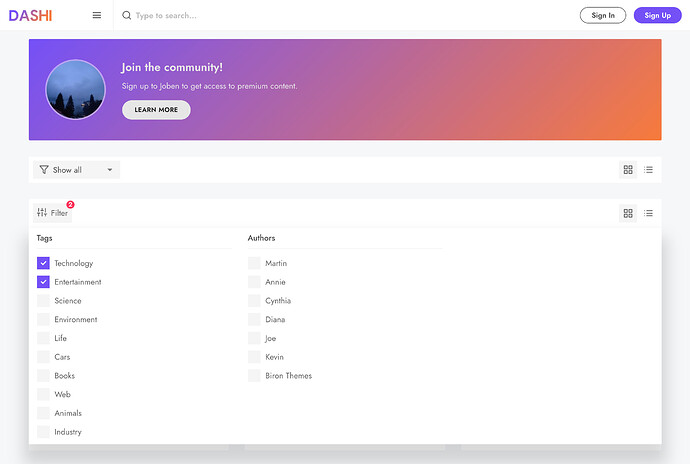Click the Filter sliders icon
The image size is (690, 464).
(42, 213)
